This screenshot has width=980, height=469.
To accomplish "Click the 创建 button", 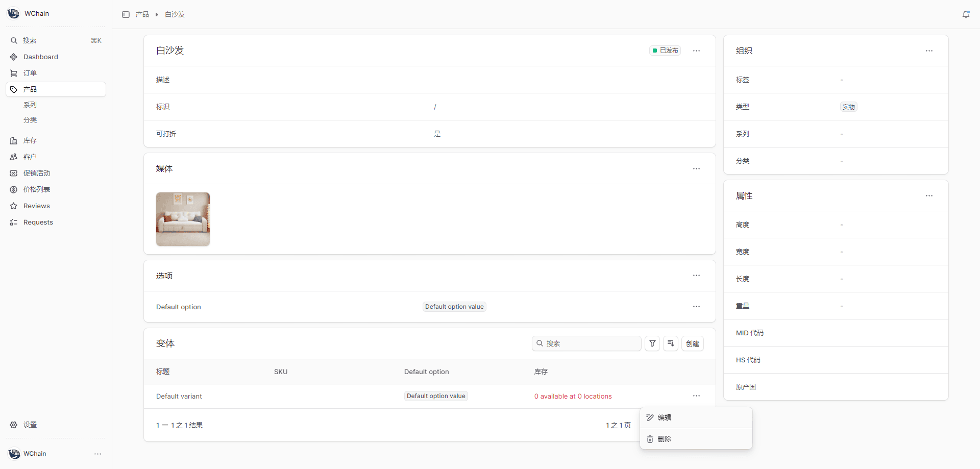I will click(x=692, y=343).
